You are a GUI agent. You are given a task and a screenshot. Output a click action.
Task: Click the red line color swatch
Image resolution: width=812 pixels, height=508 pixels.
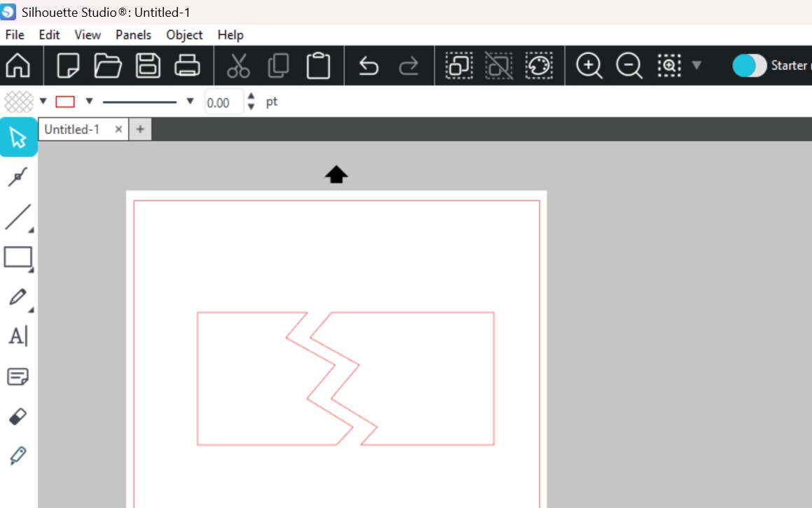[65, 102]
